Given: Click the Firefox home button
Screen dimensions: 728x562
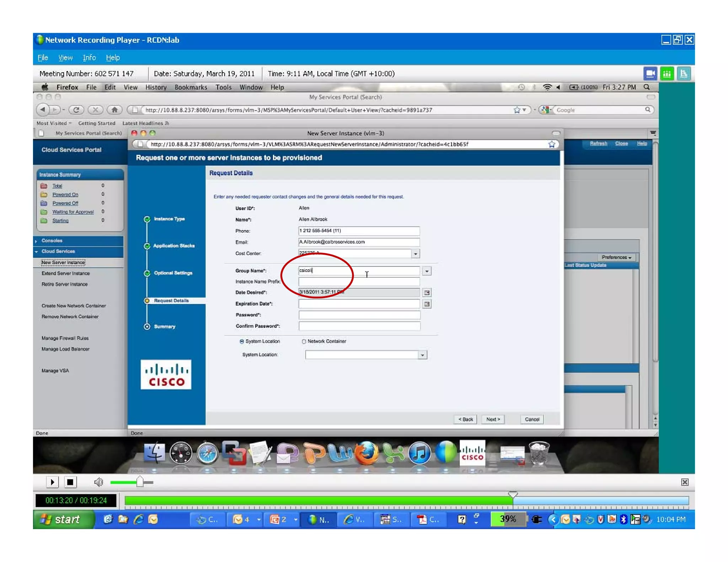Looking at the screenshot, I should tap(114, 110).
